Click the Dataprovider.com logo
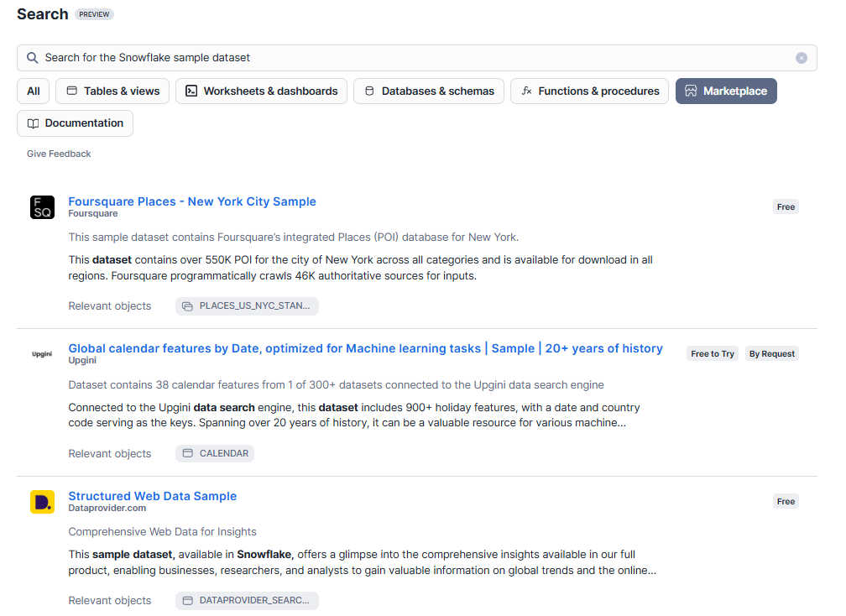Viewport: 846px width, 616px height. (x=42, y=501)
